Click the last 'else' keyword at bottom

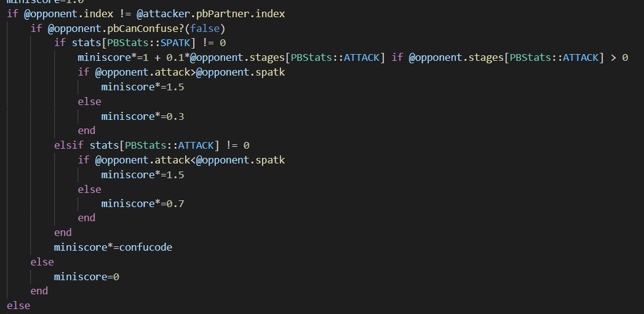18,306
